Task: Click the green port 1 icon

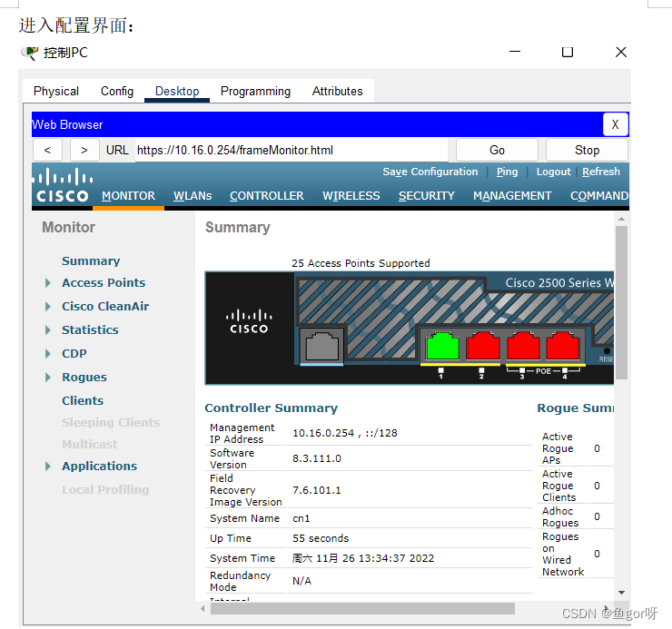Action: point(443,346)
